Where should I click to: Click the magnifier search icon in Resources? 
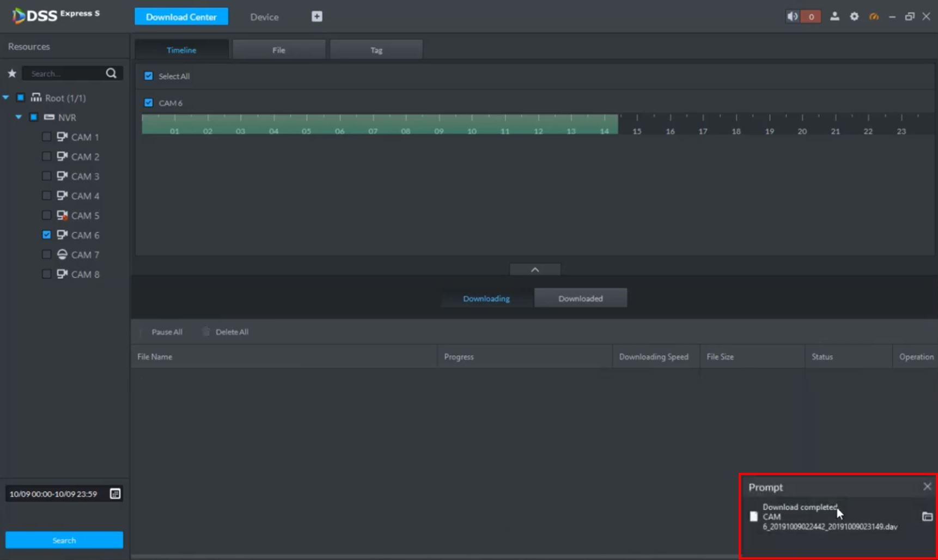(x=111, y=74)
